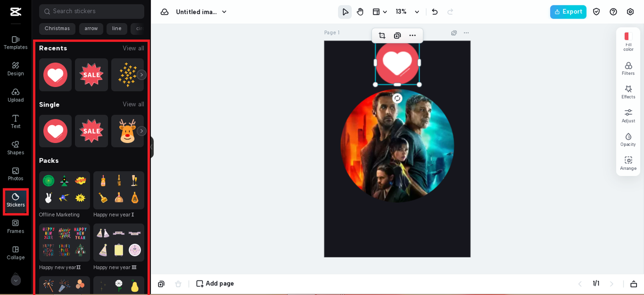Open the Happy new year III pack
Screen dimensions: 644x295
tap(119, 243)
